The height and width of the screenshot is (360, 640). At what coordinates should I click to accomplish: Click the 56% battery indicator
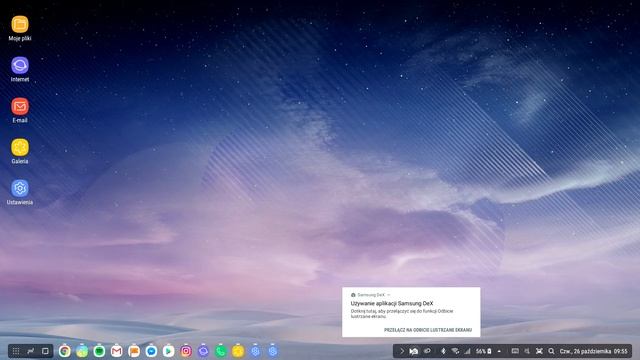pyautogui.click(x=484, y=351)
